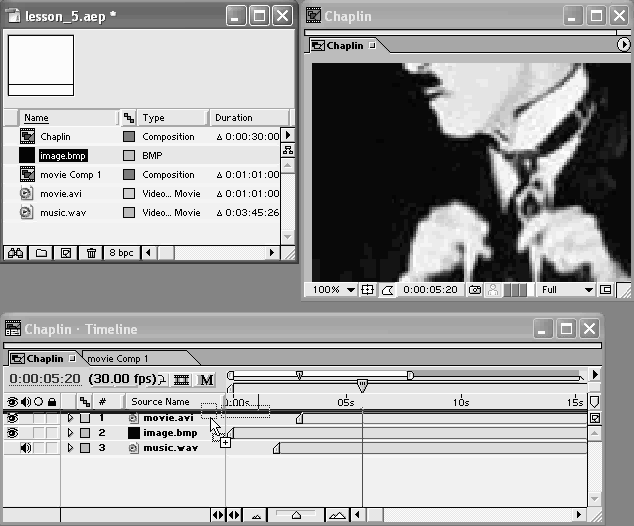Viewport: 634px width, 526px height.
Task: Create a new folder in Project window
Action: 41,253
